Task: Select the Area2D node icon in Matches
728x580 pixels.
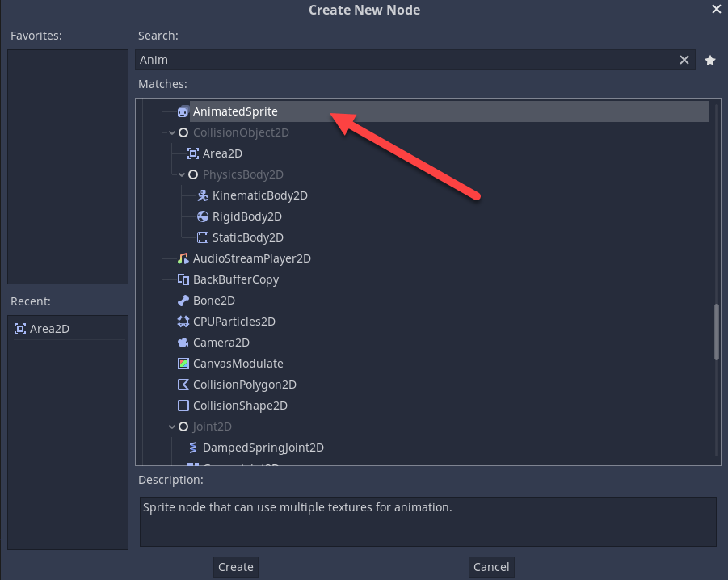Action: [x=192, y=153]
